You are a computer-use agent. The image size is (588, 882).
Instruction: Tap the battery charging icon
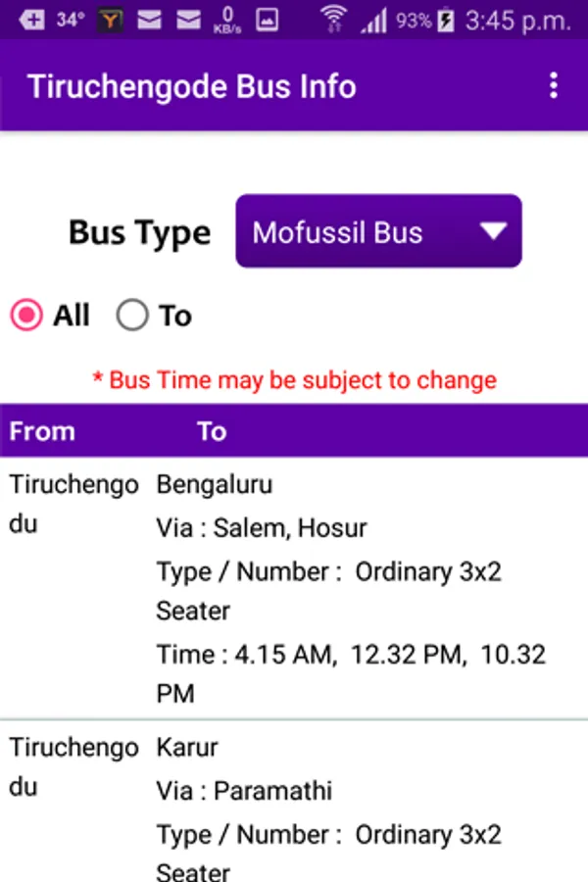point(446,21)
